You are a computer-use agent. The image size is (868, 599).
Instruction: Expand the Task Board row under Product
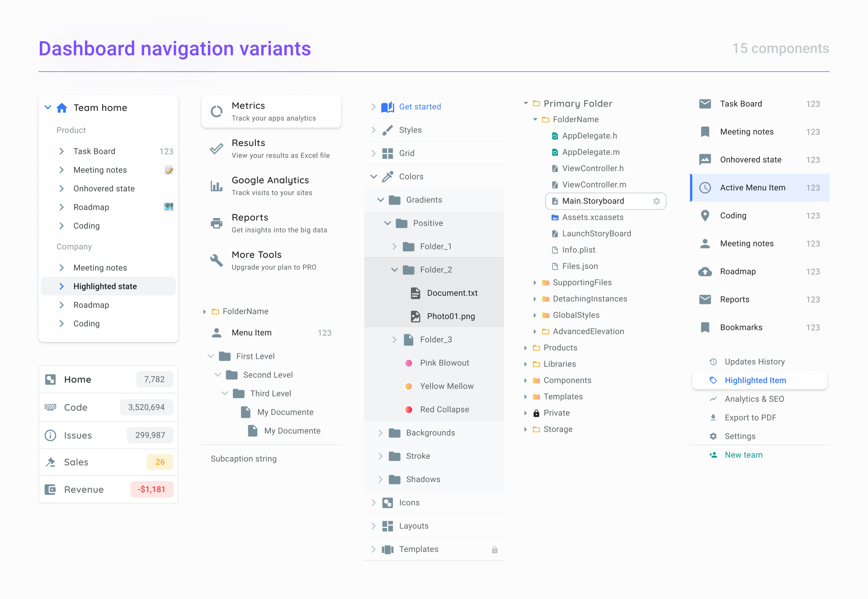click(61, 151)
